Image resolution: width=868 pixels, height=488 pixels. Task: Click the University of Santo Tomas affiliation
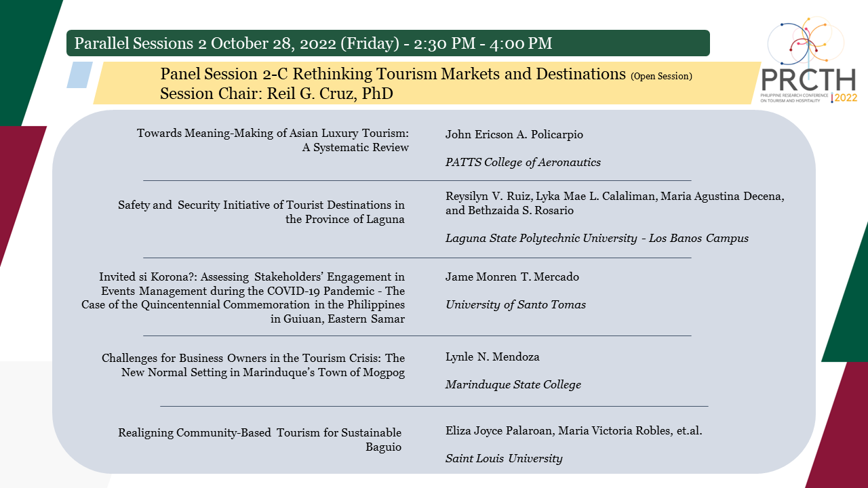[x=515, y=304]
